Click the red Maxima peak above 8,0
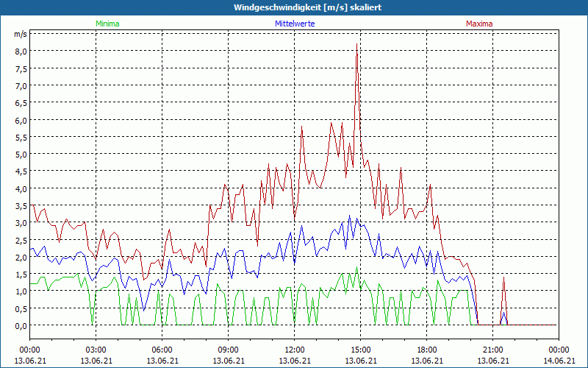The width and height of the screenshot is (588, 368). (356, 45)
